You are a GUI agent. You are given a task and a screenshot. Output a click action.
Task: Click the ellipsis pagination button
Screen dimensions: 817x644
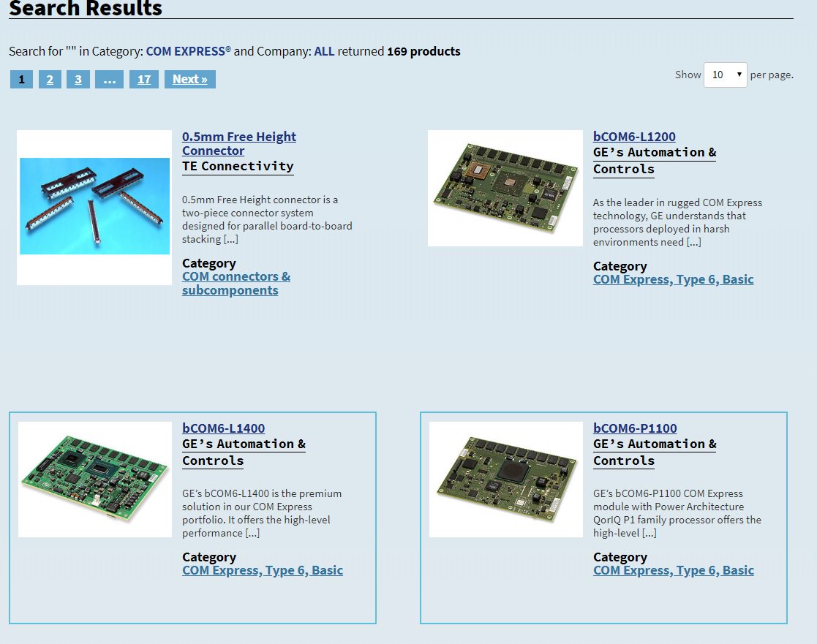coord(110,79)
